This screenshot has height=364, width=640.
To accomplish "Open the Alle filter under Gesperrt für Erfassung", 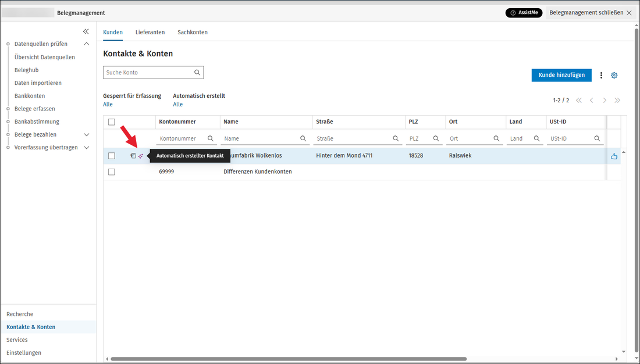I will point(108,105).
